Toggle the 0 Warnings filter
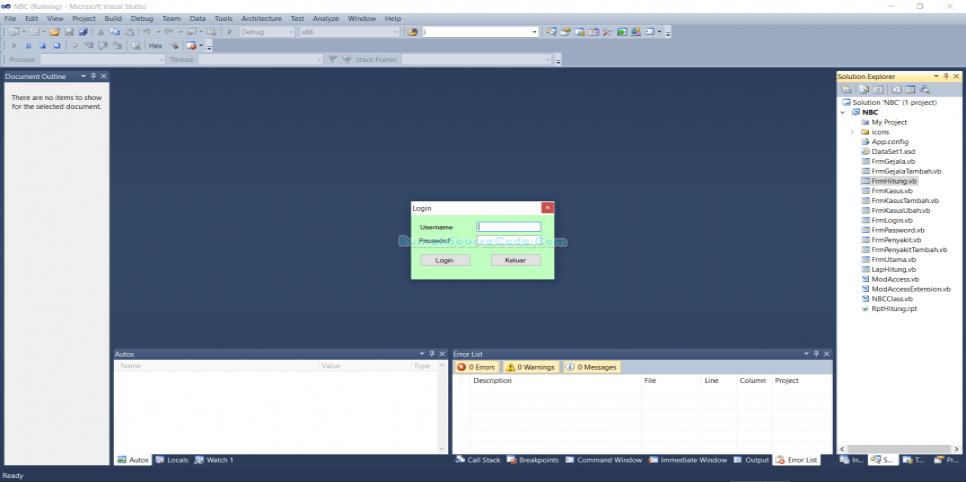The height and width of the screenshot is (482, 966). [530, 367]
